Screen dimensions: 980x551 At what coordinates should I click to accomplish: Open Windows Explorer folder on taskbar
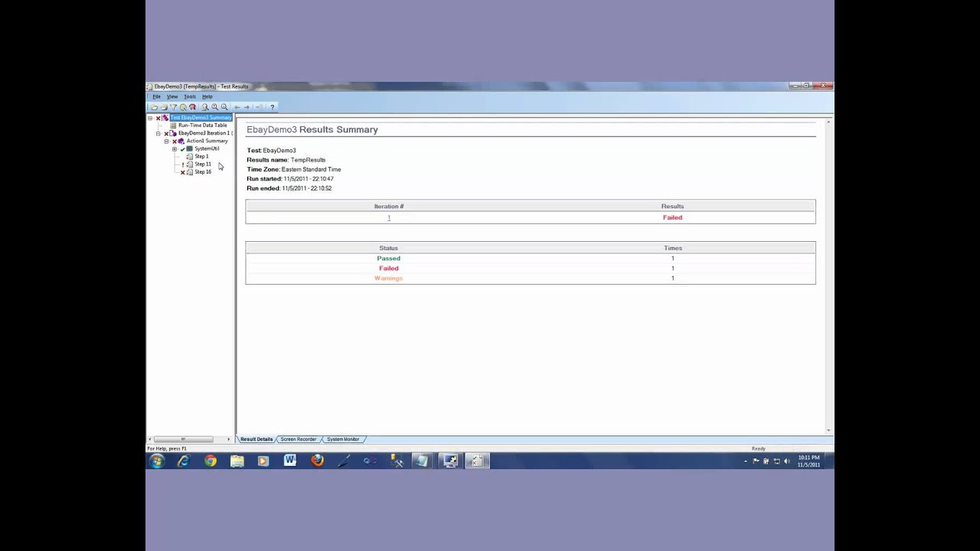click(x=237, y=461)
